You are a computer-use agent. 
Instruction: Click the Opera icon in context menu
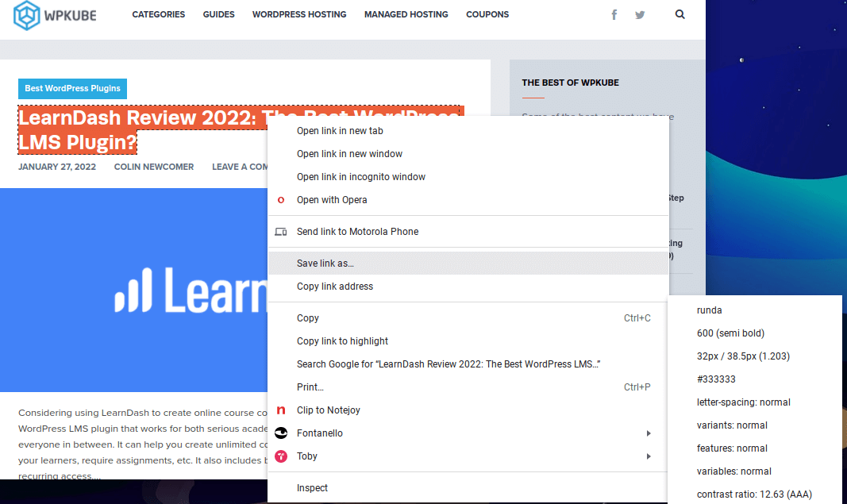click(x=281, y=200)
